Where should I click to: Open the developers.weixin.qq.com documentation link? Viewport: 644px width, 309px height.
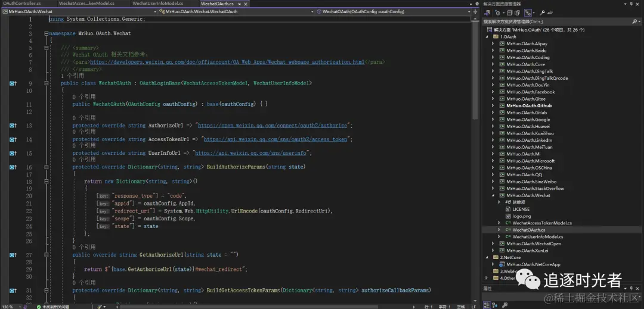[x=227, y=62]
